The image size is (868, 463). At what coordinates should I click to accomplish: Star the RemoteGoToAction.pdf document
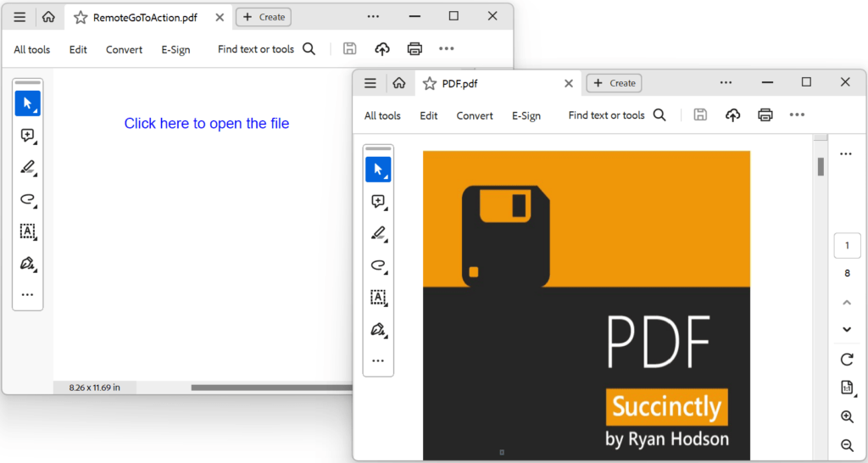81,17
